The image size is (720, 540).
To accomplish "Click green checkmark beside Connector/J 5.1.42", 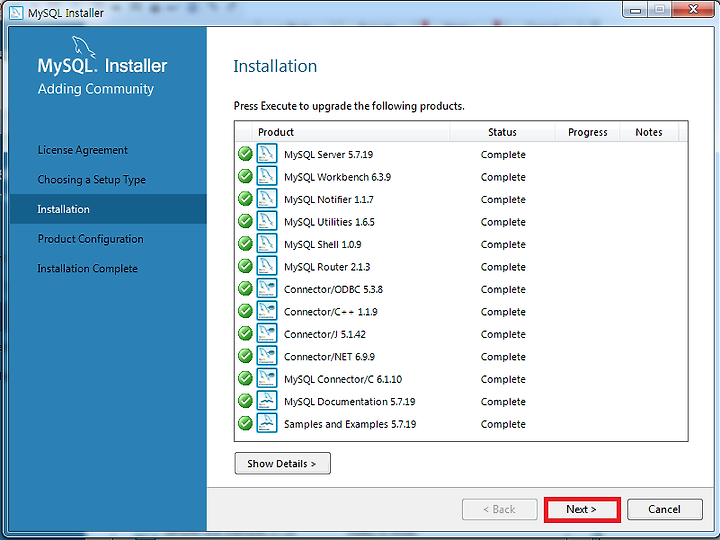I will pos(245,334).
